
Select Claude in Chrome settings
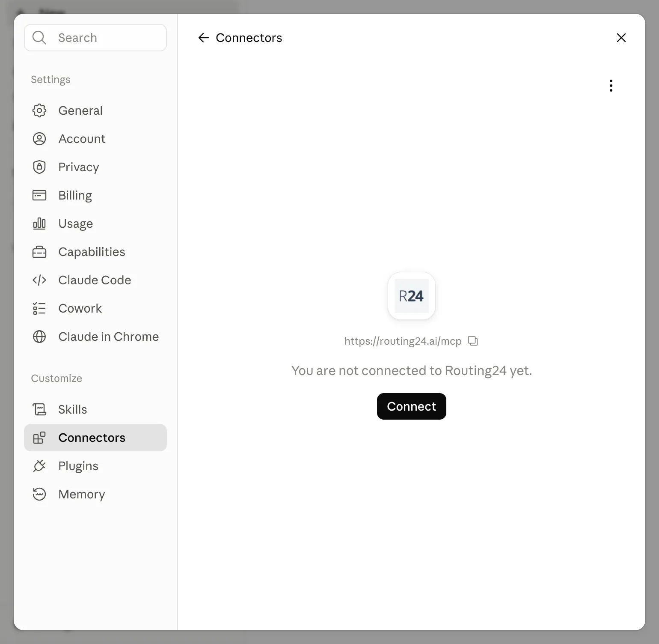pos(95,337)
